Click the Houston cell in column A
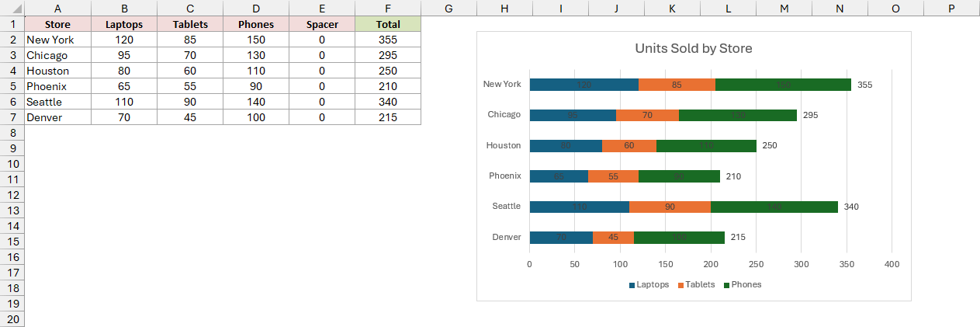 point(57,71)
